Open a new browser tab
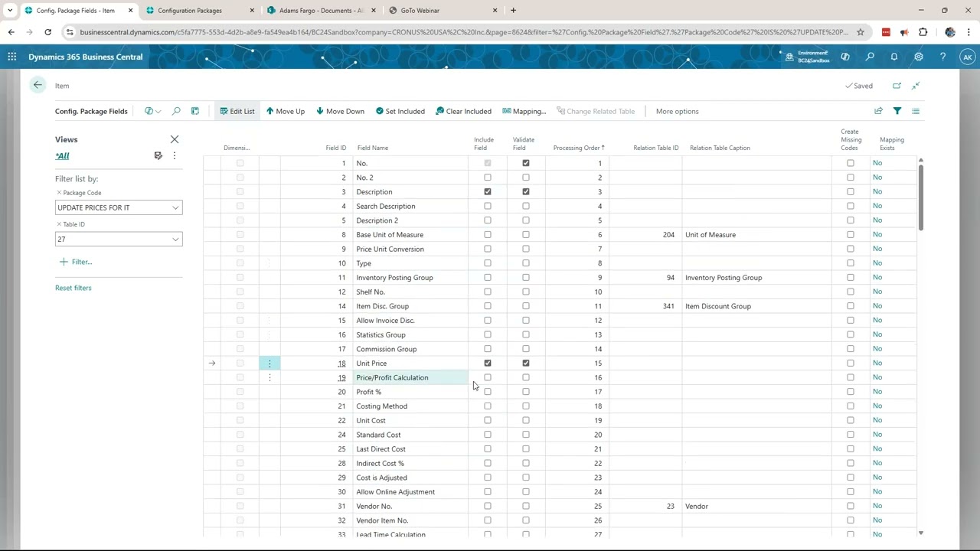 coord(513,10)
